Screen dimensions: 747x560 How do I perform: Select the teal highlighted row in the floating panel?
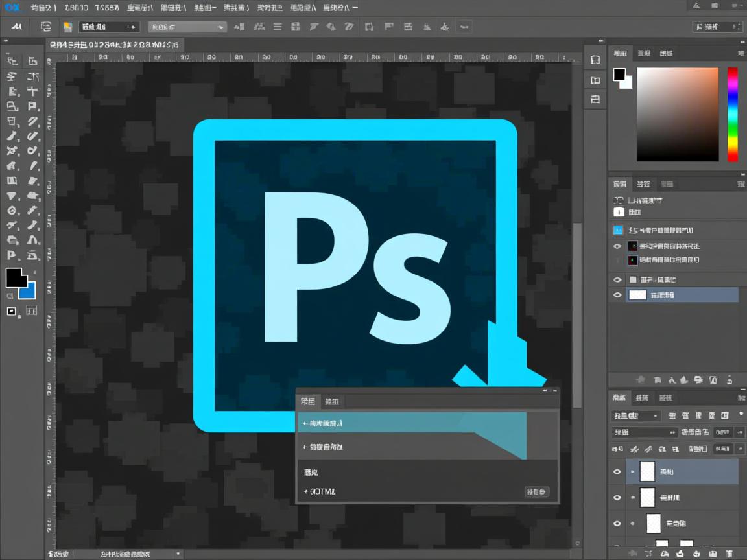pyautogui.click(x=389, y=423)
